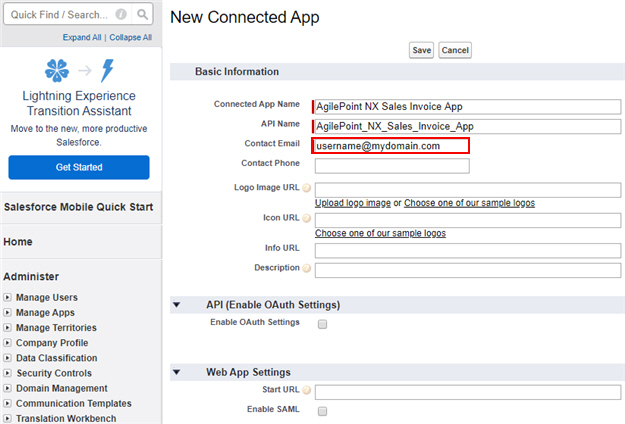Image resolution: width=625 pixels, height=424 pixels.
Task: Click the Contact Phone field
Action: point(392,166)
